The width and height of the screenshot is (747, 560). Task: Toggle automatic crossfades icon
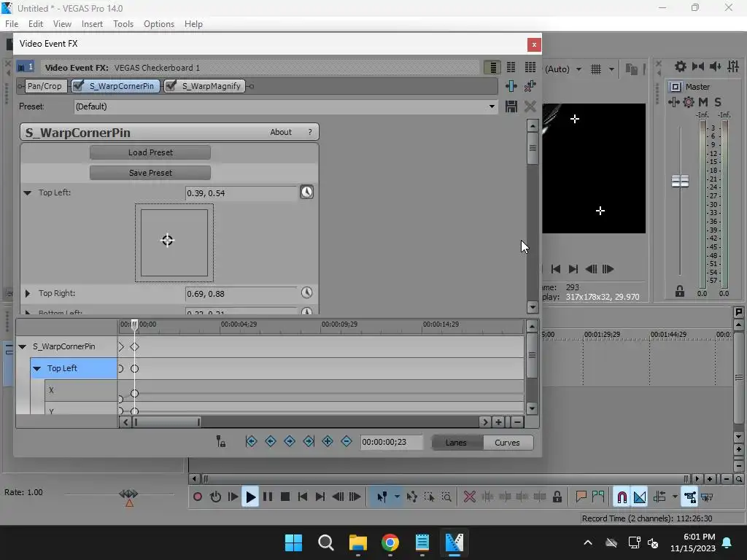[x=639, y=497]
